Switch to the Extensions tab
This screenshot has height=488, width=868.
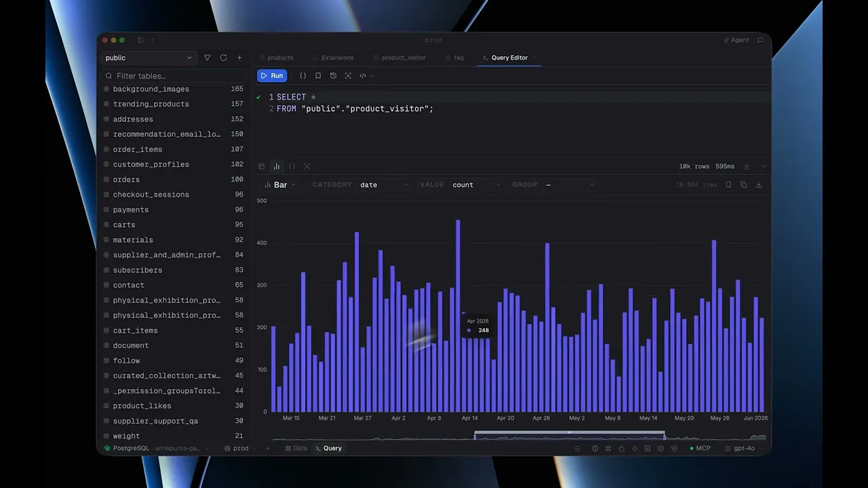[333, 58]
